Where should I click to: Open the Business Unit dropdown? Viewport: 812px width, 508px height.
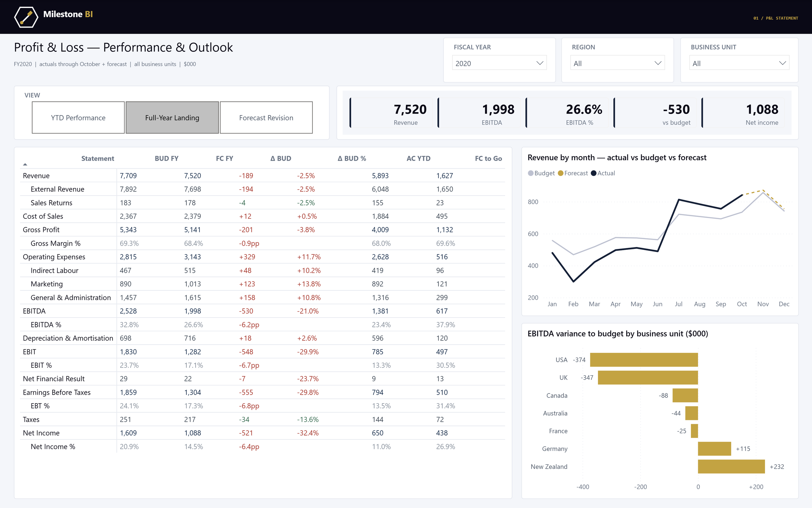pos(739,63)
